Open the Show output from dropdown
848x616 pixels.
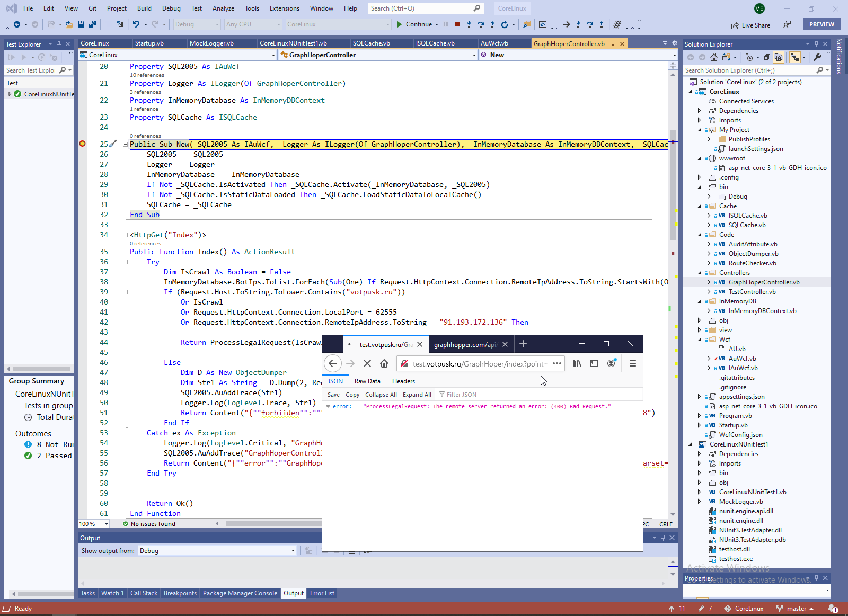pyautogui.click(x=217, y=551)
